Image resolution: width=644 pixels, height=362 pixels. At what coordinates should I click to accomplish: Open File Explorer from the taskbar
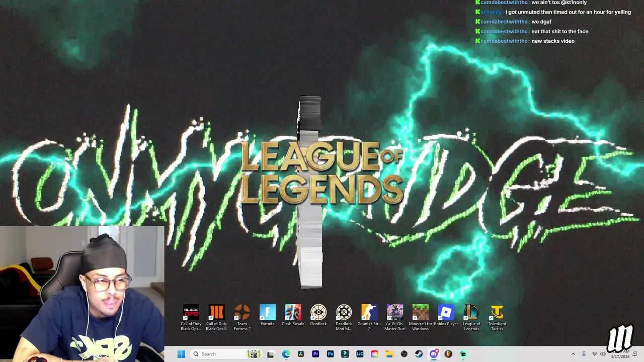coord(389,354)
